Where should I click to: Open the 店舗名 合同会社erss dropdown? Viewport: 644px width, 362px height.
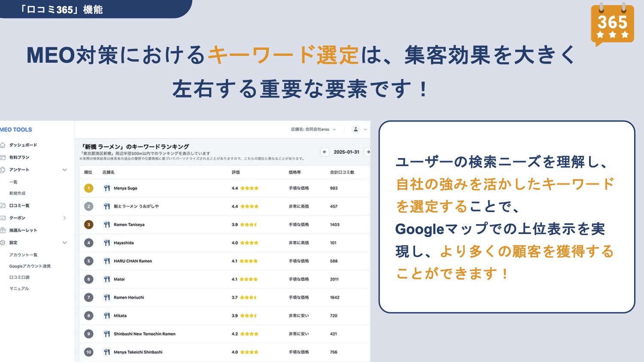[x=313, y=129]
